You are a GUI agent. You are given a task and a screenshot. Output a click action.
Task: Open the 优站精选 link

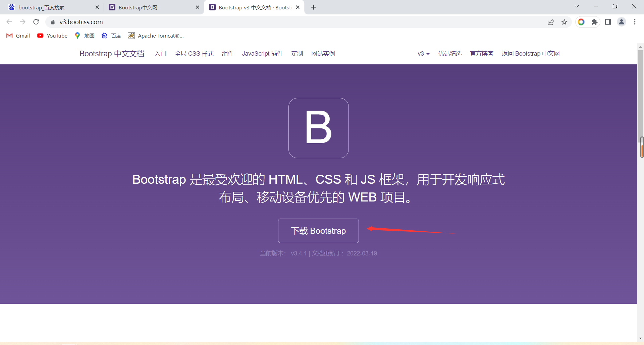point(450,54)
